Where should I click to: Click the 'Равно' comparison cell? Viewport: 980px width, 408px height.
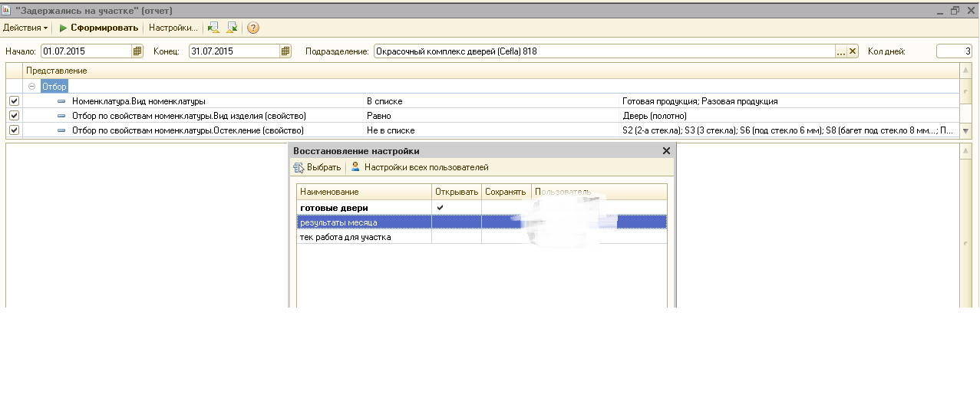click(491, 116)
